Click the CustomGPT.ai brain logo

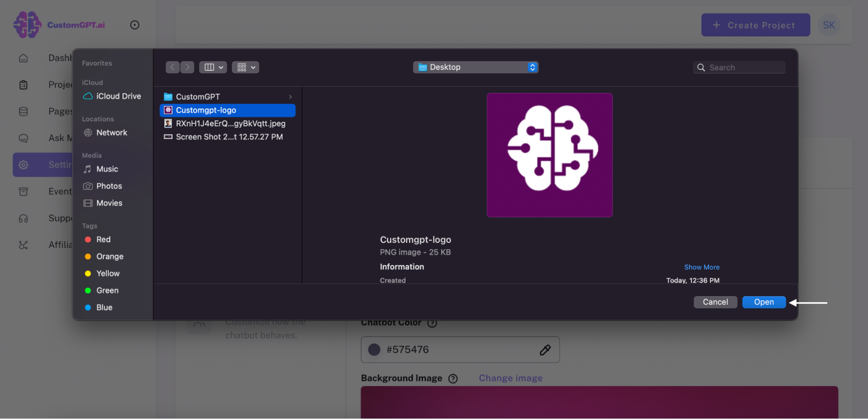pos(27,25)
